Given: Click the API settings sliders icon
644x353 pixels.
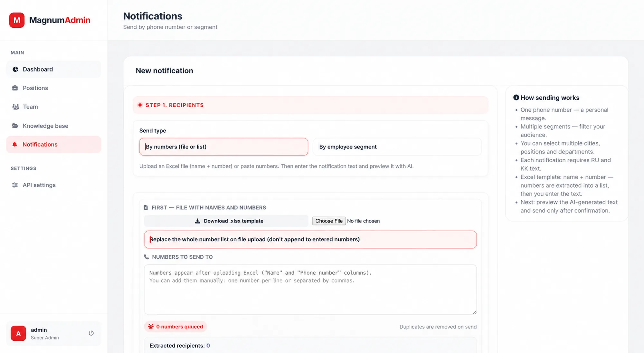Looking at the screenshot, I should [15, 185].
